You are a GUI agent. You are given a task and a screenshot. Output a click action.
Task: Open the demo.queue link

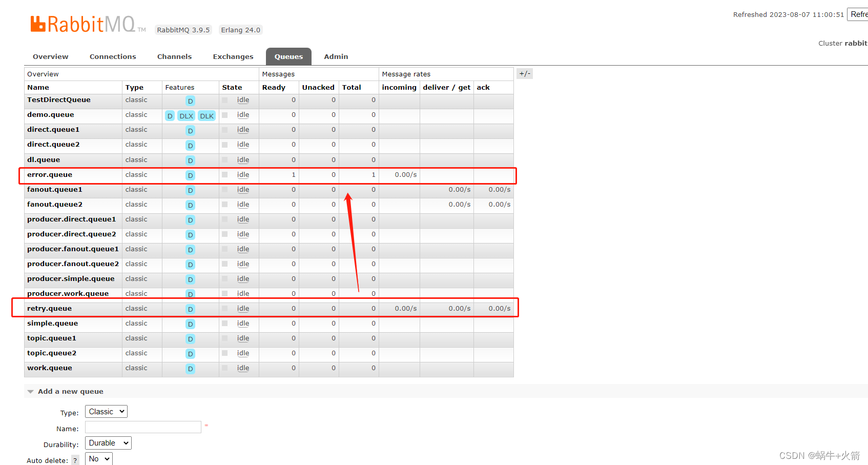tap(50, 115)
